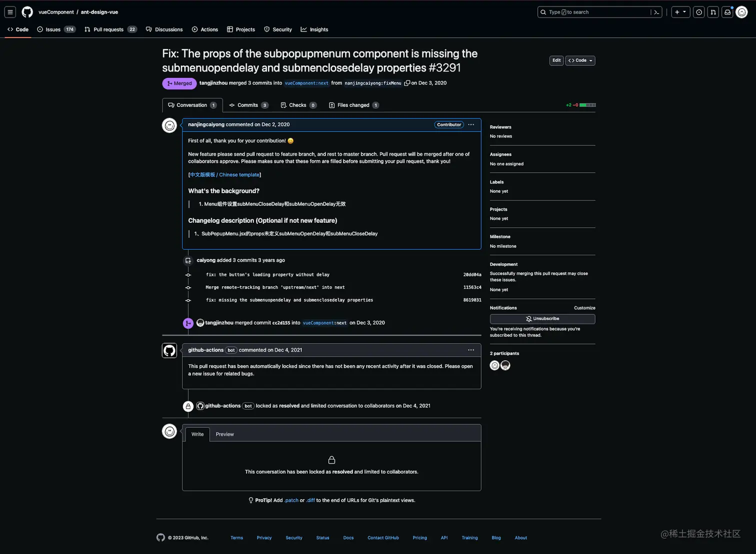Click the search field in header

tap(599, 12)
